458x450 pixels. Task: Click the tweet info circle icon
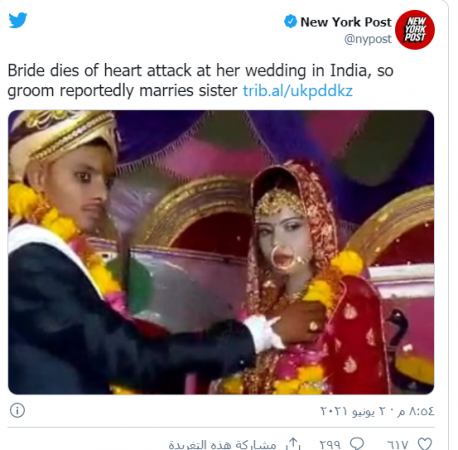click(17, 410)
